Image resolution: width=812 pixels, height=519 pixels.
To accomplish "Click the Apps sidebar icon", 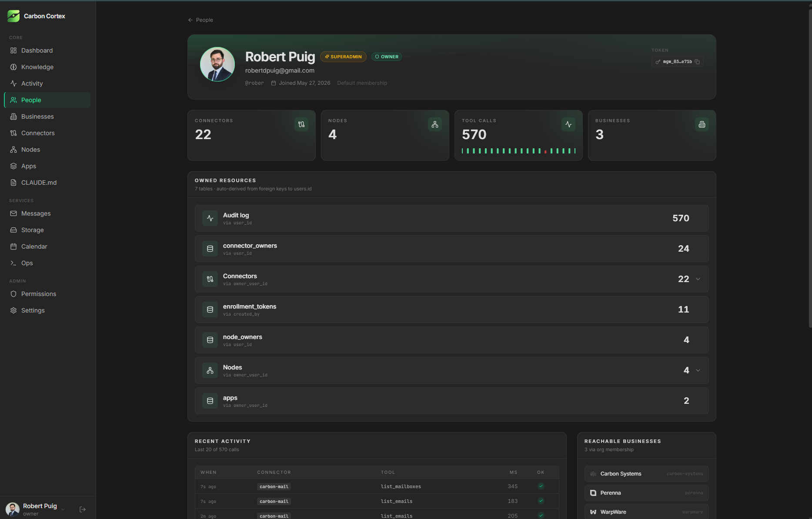I will pos(13,166).
